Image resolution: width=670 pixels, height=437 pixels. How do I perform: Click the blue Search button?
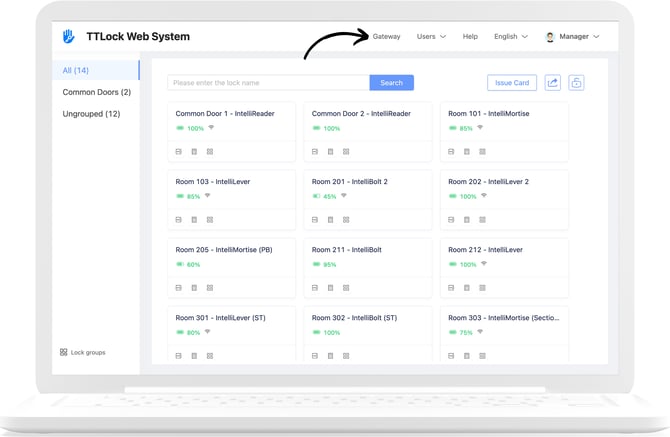[391, 82]
